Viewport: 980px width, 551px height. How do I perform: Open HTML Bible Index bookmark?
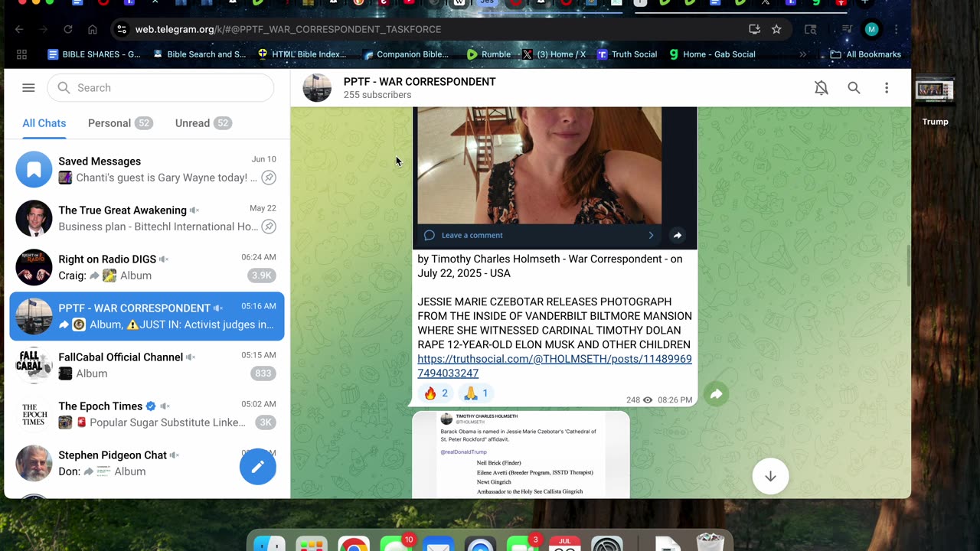click(302, 54)
